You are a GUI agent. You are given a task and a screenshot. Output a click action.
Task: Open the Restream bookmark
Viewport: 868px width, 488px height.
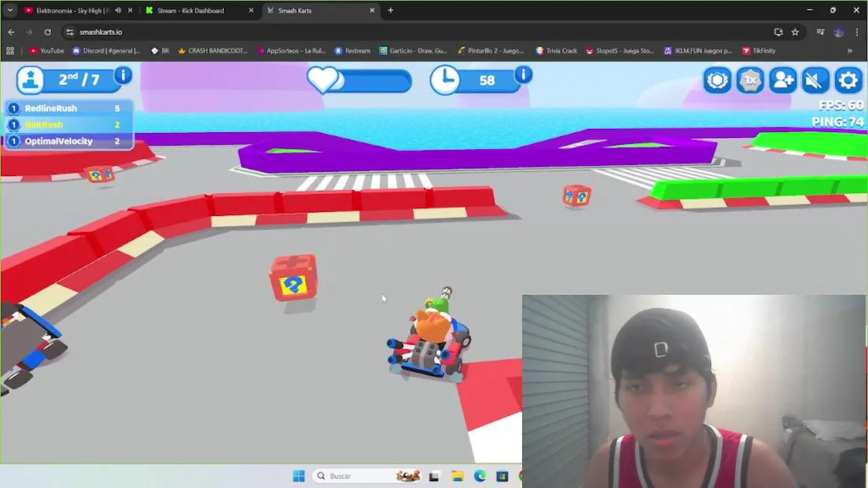click(353, 51)
